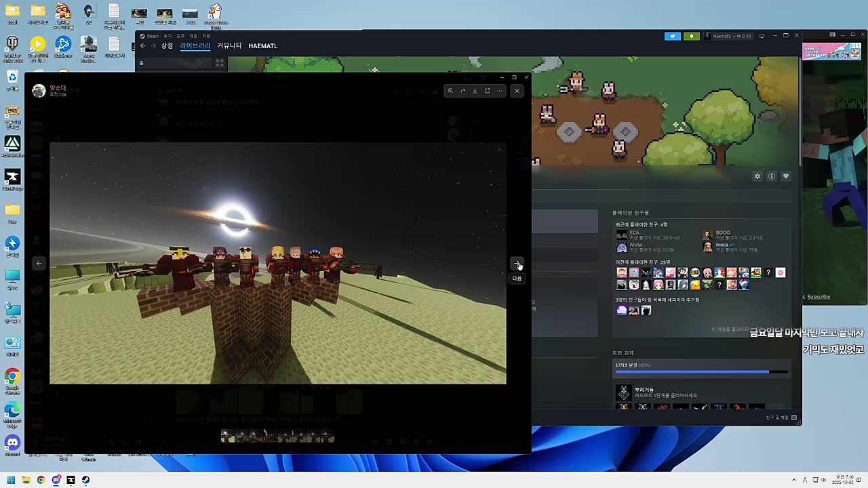
Task: Go to the next image in viewer
Action: (517, 263)
